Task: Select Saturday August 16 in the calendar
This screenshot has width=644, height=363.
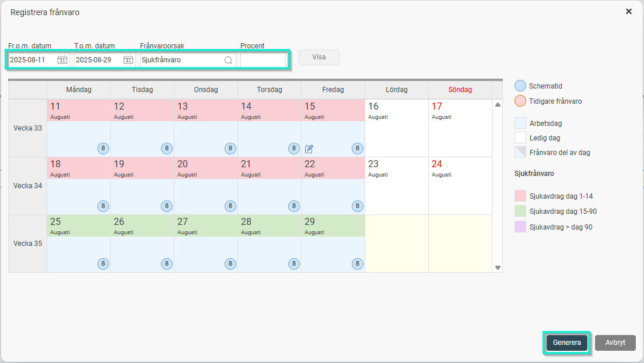Action: [396, 128]
